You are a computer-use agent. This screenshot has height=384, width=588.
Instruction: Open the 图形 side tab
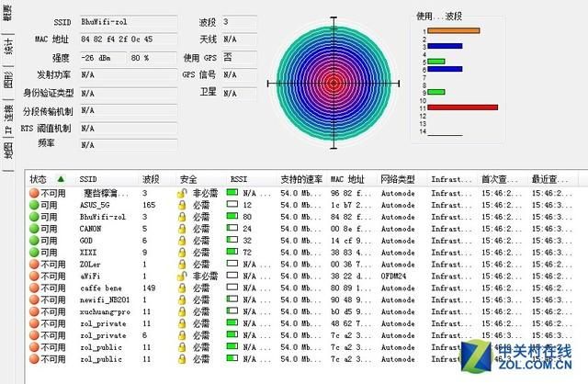pyautogui.click(x=8, y=81)
